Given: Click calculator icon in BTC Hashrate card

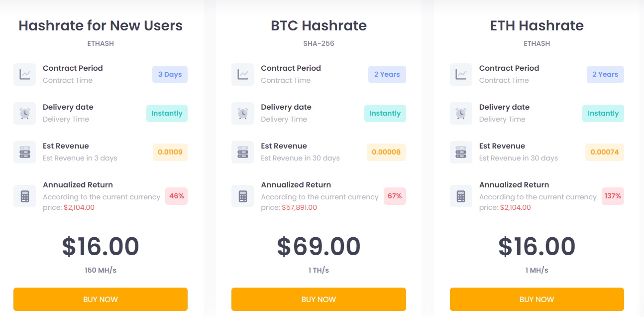Looking at the screenshot, I should coord(243,196).
